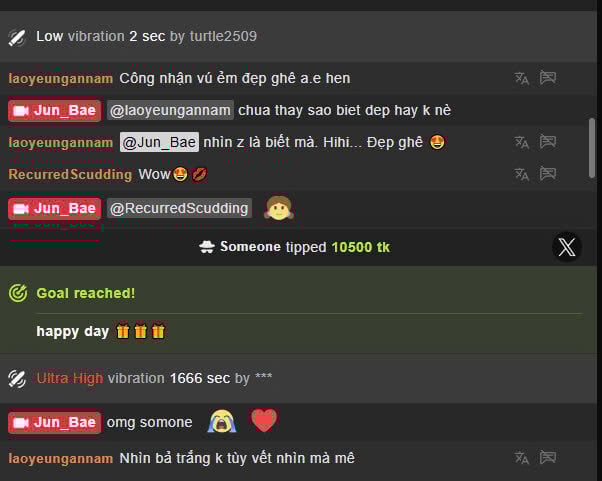Translate the 'nhìn z là biết mà' message
This screenshot has height=481, width=602.
(522, 142)
